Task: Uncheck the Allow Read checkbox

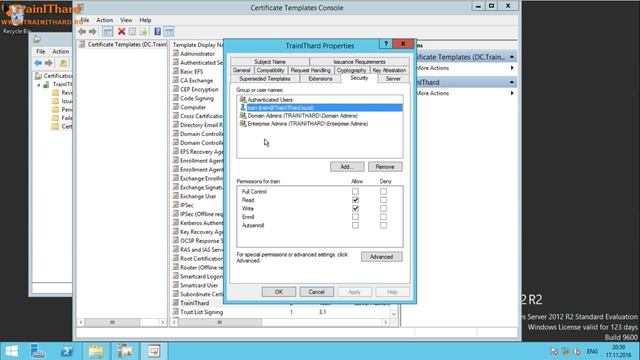Action: click(x=355, y=200)
